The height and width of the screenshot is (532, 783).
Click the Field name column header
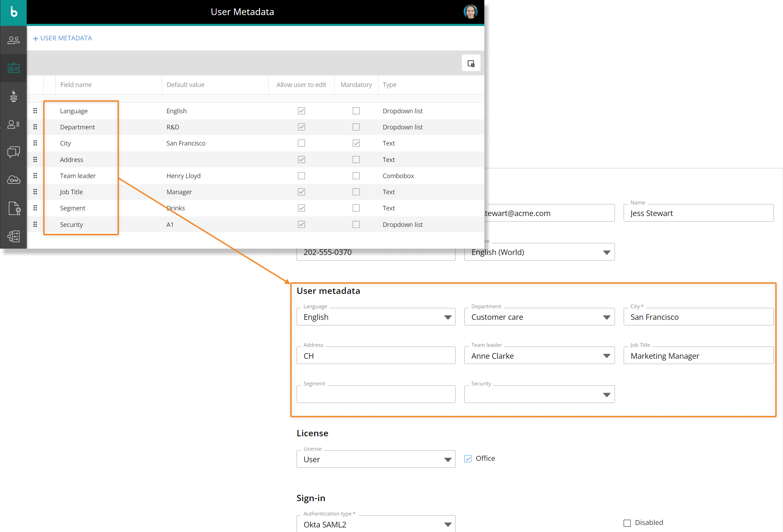click(76, 85)
